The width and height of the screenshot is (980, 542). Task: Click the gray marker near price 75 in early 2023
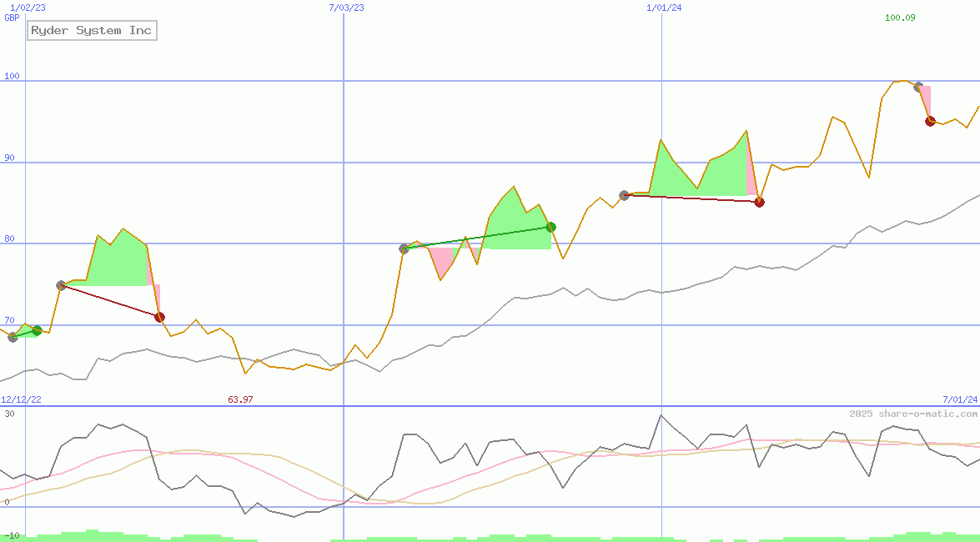[x=61, y=285]
